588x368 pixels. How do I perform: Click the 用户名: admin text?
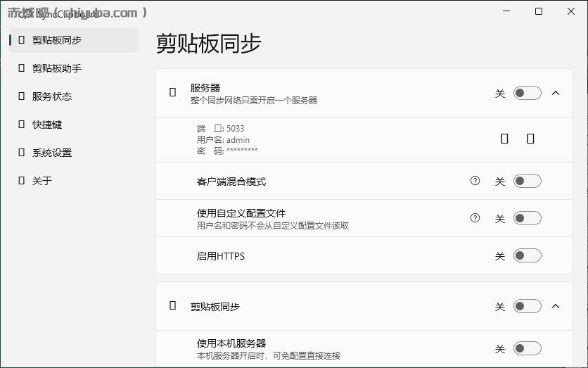223,140
